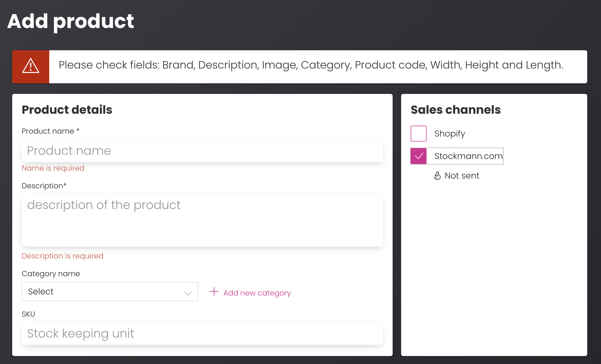This screenshot has width=601, height=364.
Task: Click the Product details section heading
Action: coord(67,110)
